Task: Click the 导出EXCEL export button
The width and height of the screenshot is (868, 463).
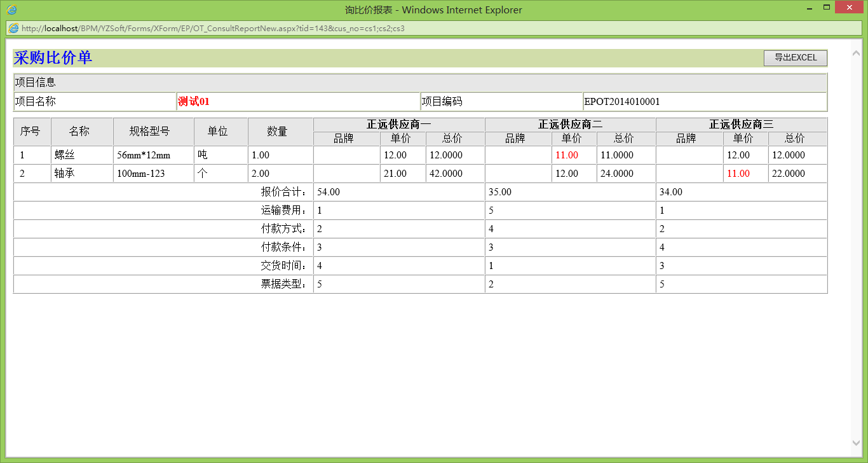Action: [x=795, y=58]
